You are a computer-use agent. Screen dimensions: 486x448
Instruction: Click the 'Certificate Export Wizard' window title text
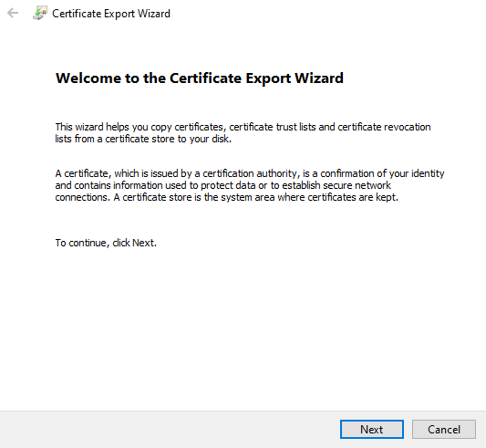pos(111,14)
